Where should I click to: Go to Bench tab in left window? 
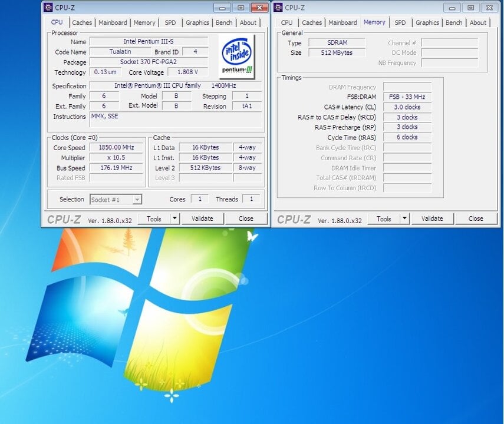(x=224, y=22)
